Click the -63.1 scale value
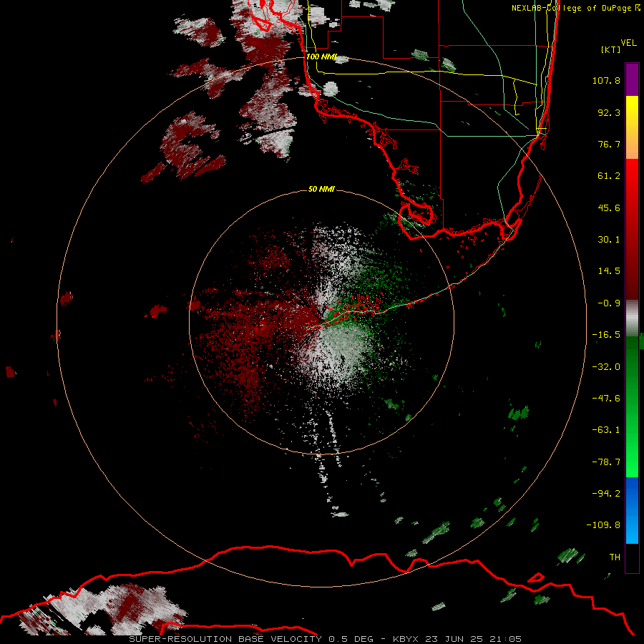 pyautogui.click(x=606, y=430)
